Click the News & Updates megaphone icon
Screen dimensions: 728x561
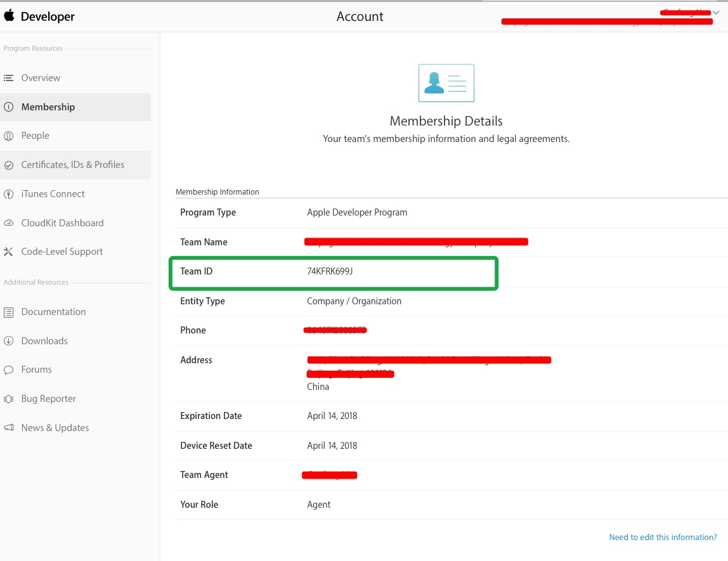8,428
